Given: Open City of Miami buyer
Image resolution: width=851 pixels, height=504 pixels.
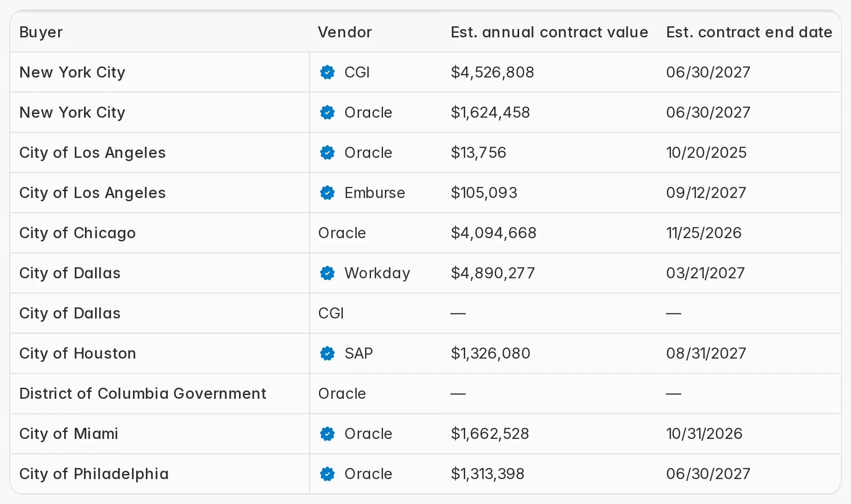Looking at the screenshot, I should 69,434.
